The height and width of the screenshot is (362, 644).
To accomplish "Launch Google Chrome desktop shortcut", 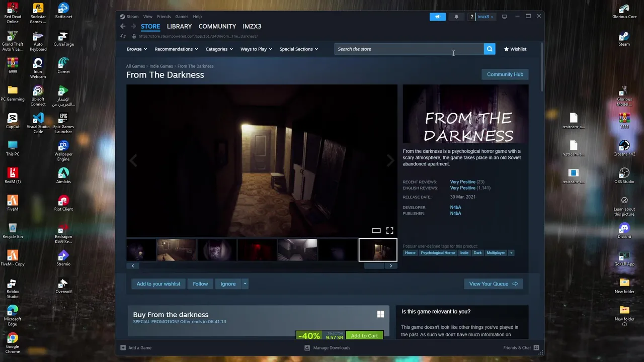I will point(13,343).
